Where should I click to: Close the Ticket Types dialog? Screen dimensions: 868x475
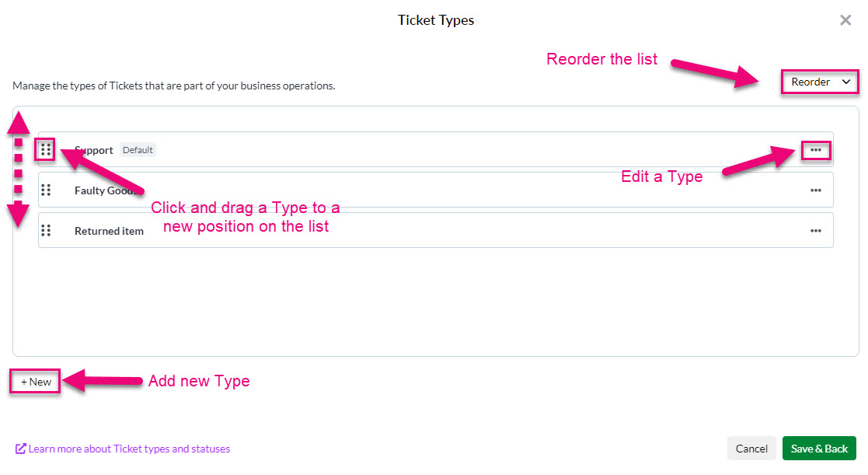click(x=845, y=20)
